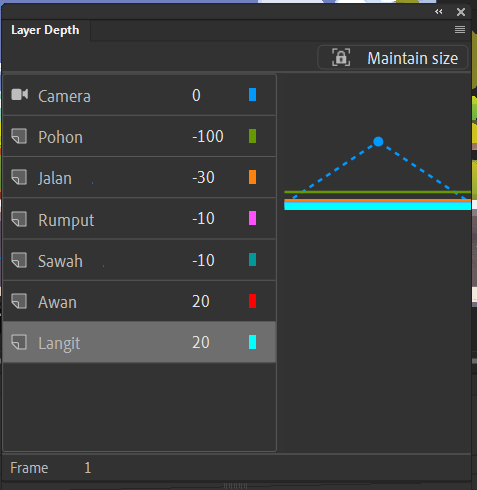Select the Sawah layer row
This screenshot has height=490, width=477.
(139, 260)
